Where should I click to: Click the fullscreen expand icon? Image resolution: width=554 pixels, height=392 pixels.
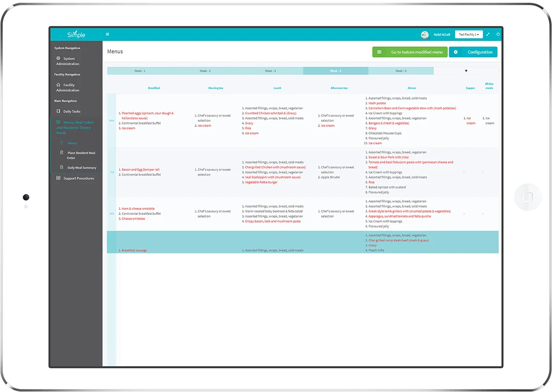pos(488,35)
